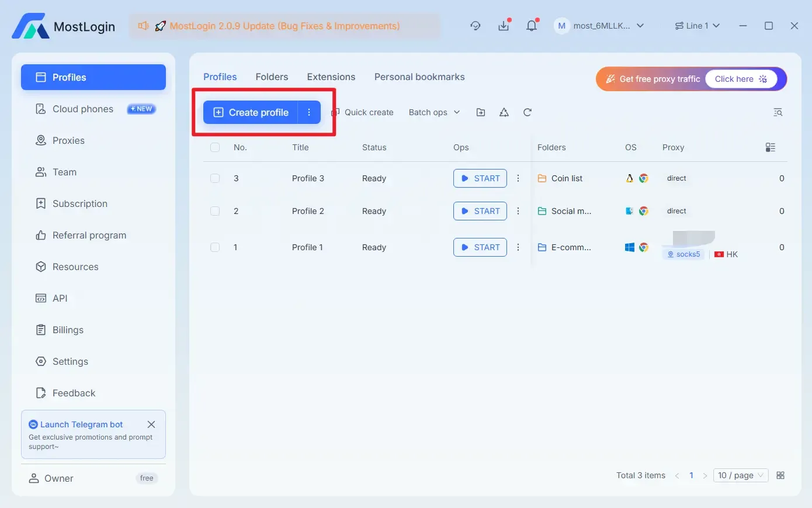This screenshot has height=508, width=812.
Task: Move selected profiles to a folder
Action: pos(480,112)
